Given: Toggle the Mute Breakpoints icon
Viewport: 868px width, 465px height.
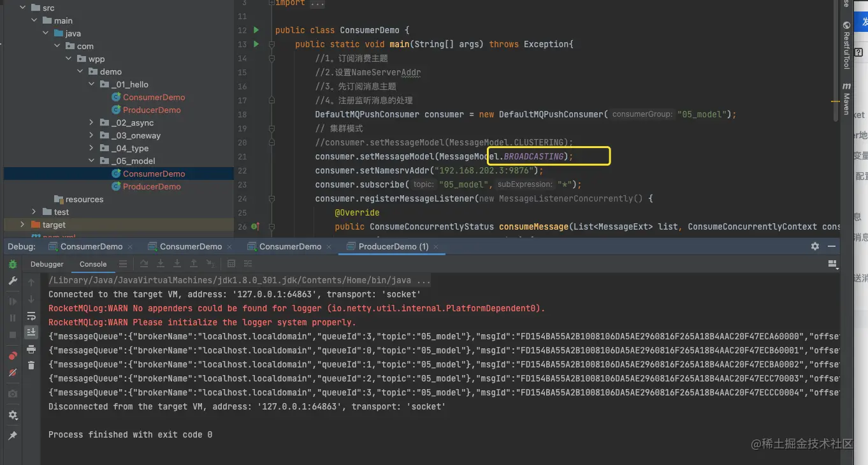Looking at the screenshot, I should point(13,372).
